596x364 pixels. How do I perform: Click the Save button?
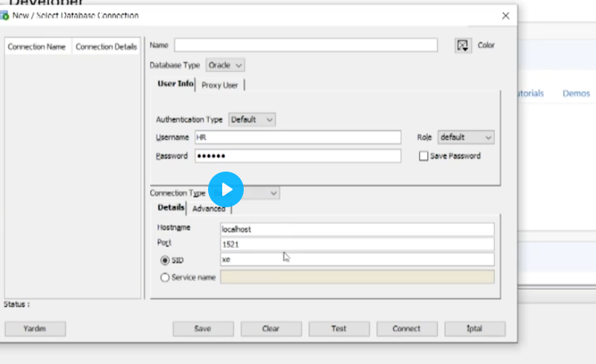coord(203,328)
